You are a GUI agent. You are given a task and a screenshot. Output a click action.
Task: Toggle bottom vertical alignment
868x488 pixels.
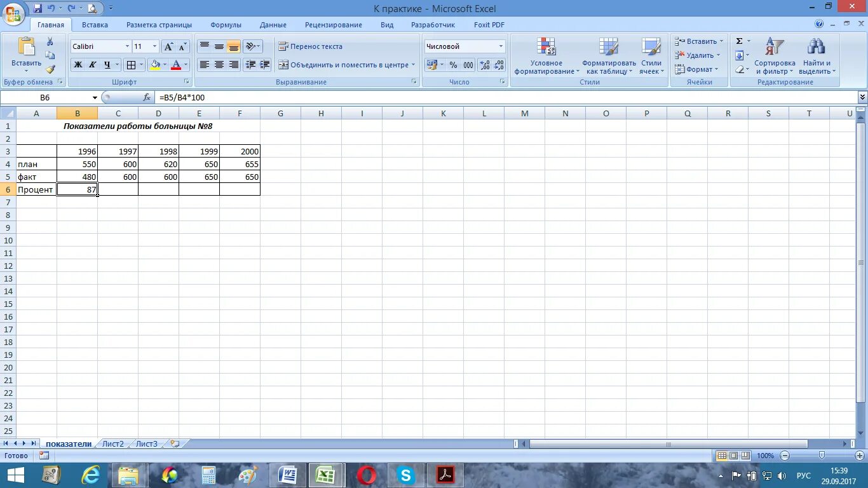(x=234, y=46)
